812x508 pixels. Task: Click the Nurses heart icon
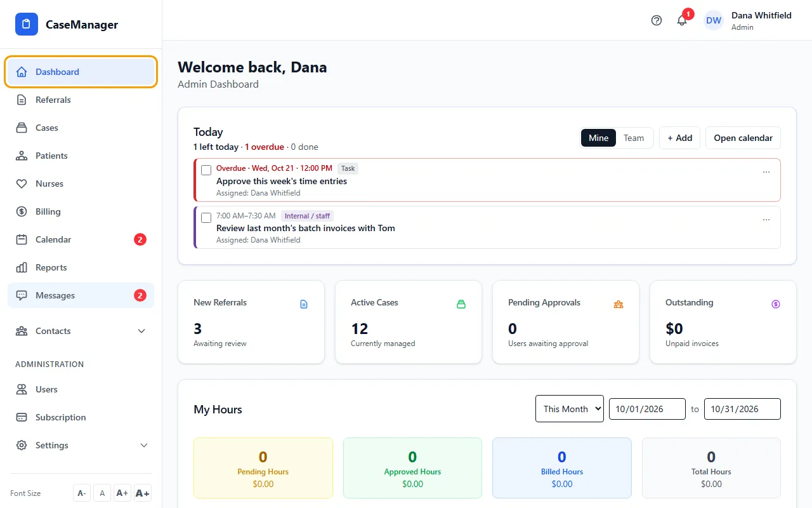point(22,184)
